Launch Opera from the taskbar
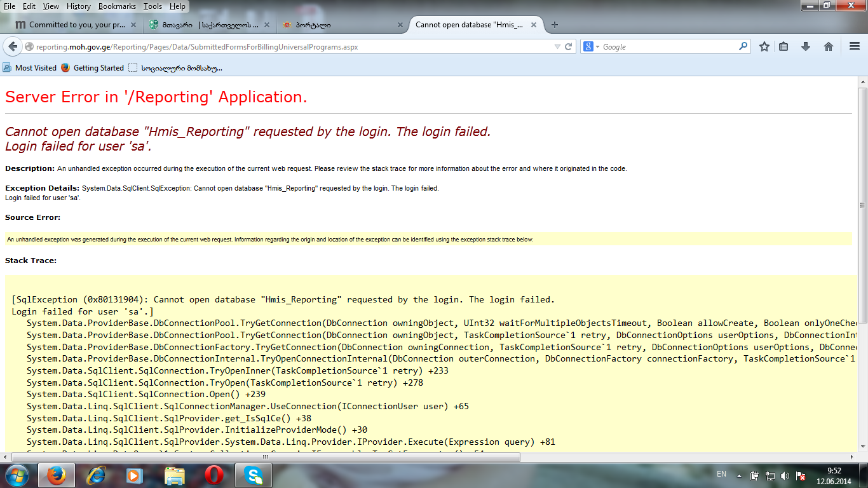868x488 pixels. click(214, 475)
